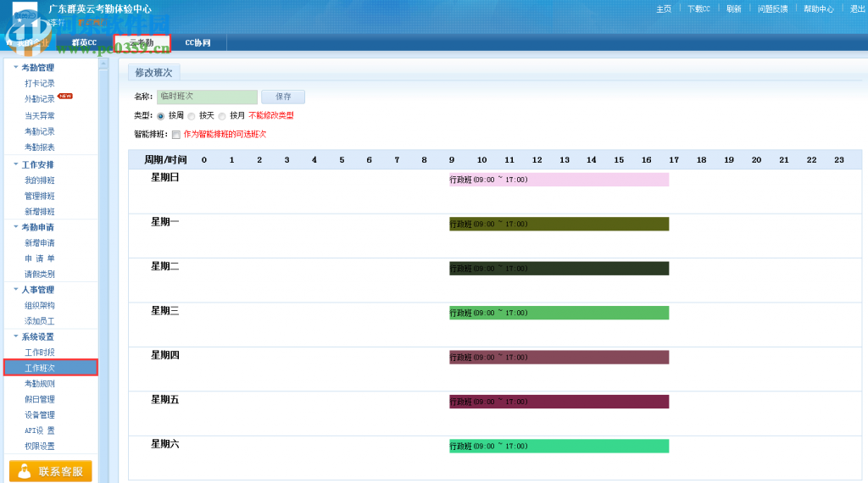Viewport: 868px width, 483px height.
Task: Enable the 智能排班 smart scheduling checkbox
Action: point(176,135)
